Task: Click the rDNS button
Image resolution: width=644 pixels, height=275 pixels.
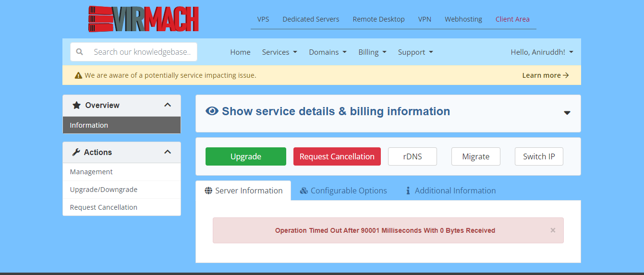Action: [413, 156]
